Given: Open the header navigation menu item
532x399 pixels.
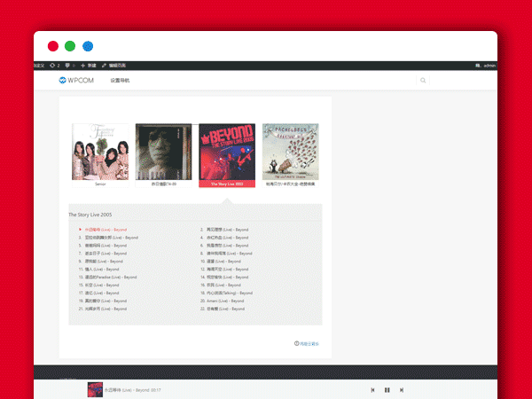Looking at the screenshot, I should point(120,81).
